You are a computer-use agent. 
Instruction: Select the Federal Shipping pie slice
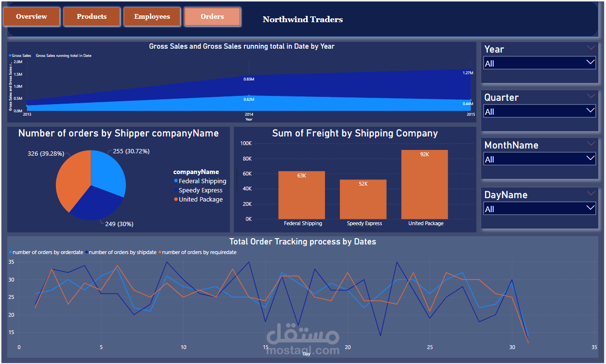(108, 174)
